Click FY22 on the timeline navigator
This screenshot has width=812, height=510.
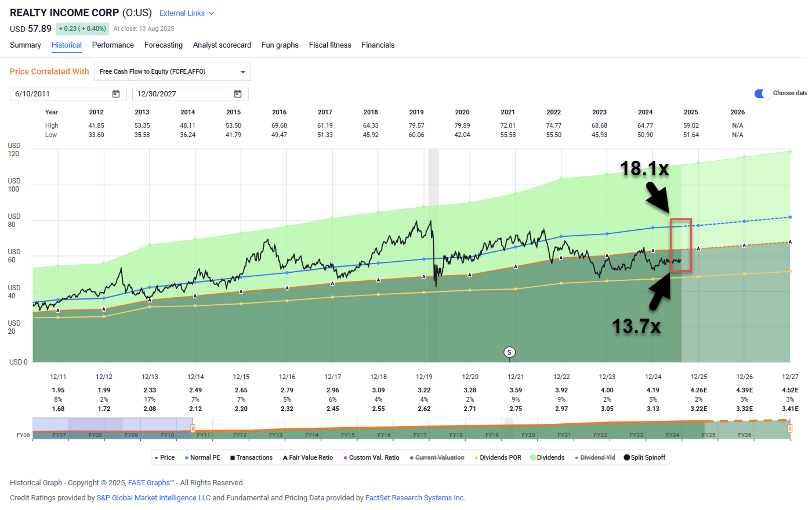[x=600, y=435]
